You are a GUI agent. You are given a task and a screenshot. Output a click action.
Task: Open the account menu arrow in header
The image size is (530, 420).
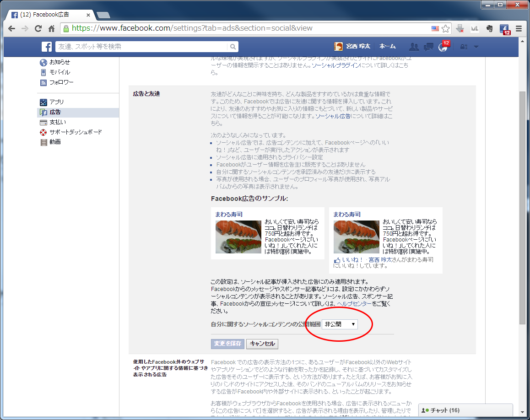click(x=476, y=47)
